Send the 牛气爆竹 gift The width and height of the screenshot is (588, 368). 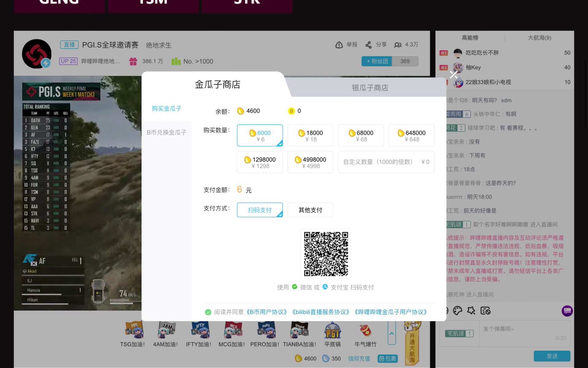pyautogui.click(x=365, y=335)
